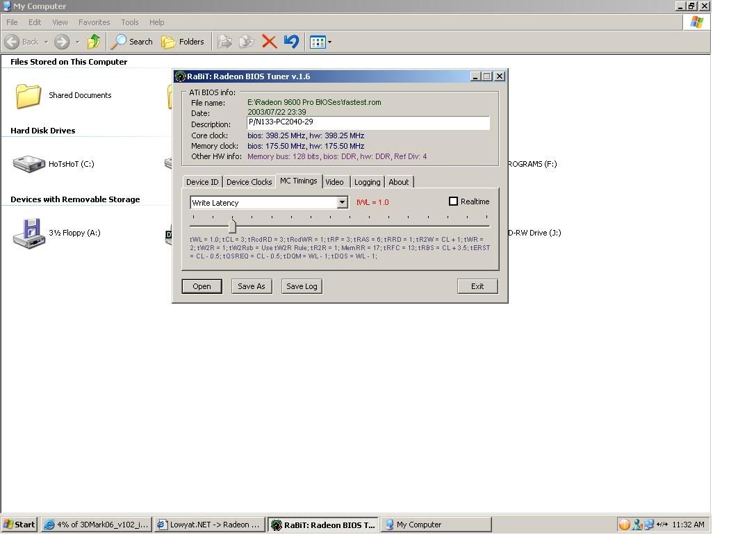This screenshot has width=747, height=560.
Task: Enable the Realtime checkbox
Action: (x=453, y=201)
